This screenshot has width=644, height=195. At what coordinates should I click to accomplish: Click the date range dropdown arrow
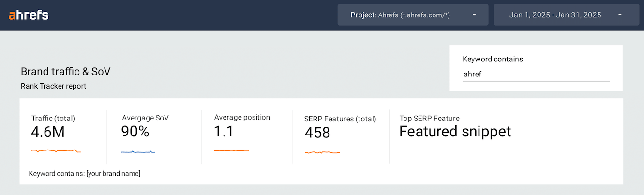(x=620, y=15)
